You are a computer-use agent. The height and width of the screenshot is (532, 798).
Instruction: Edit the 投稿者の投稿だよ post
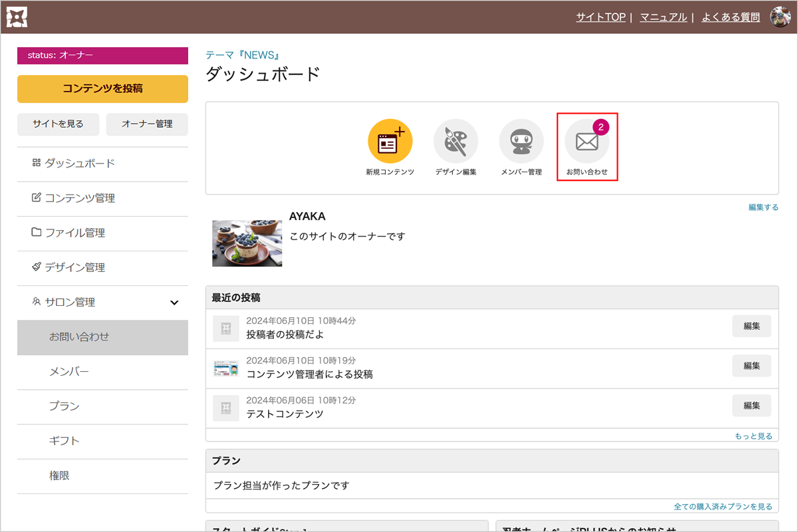click(x=751, y=326)
